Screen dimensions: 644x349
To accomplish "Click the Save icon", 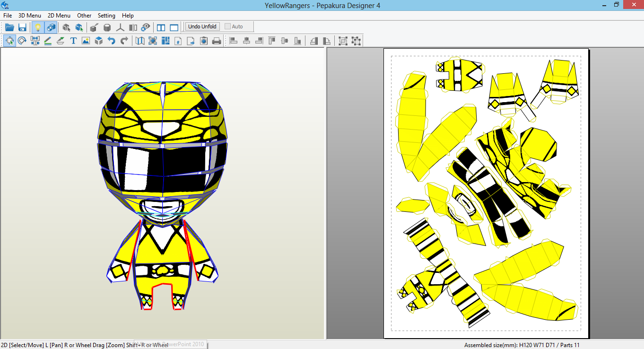I will [x=22, y=27].
